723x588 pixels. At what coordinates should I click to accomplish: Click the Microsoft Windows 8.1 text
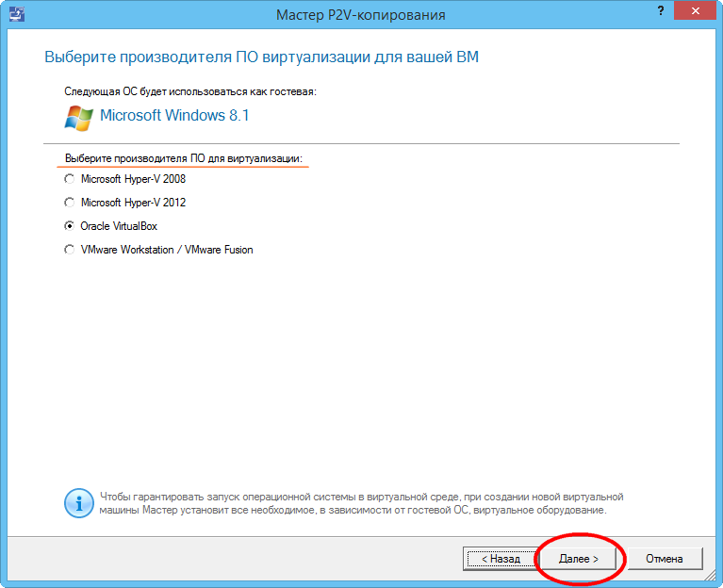[x=174, y=115]
